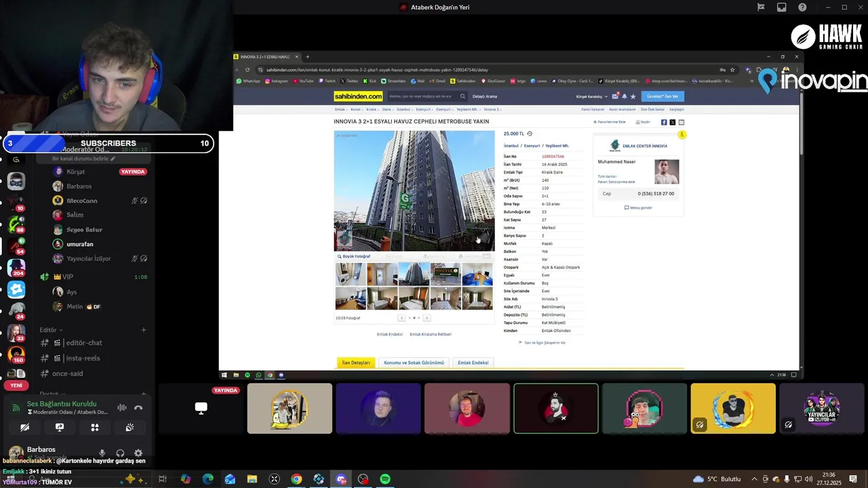Open a new browser tab
The height and width of the screenshot is (488, 868).
point(307,57)
